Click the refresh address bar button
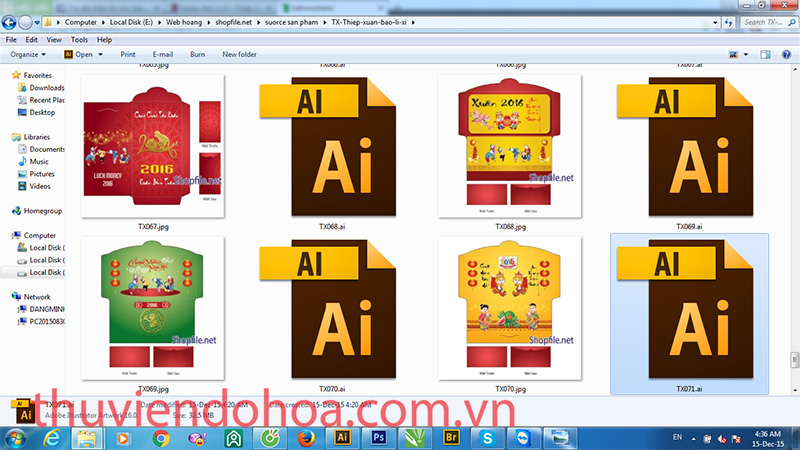800x450 pixels. (729, 22)
